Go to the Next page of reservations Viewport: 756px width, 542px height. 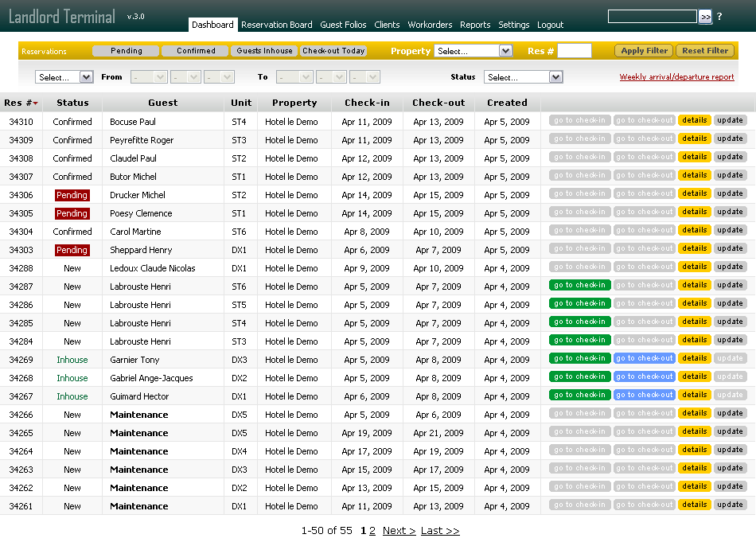(x=398, y=531)
